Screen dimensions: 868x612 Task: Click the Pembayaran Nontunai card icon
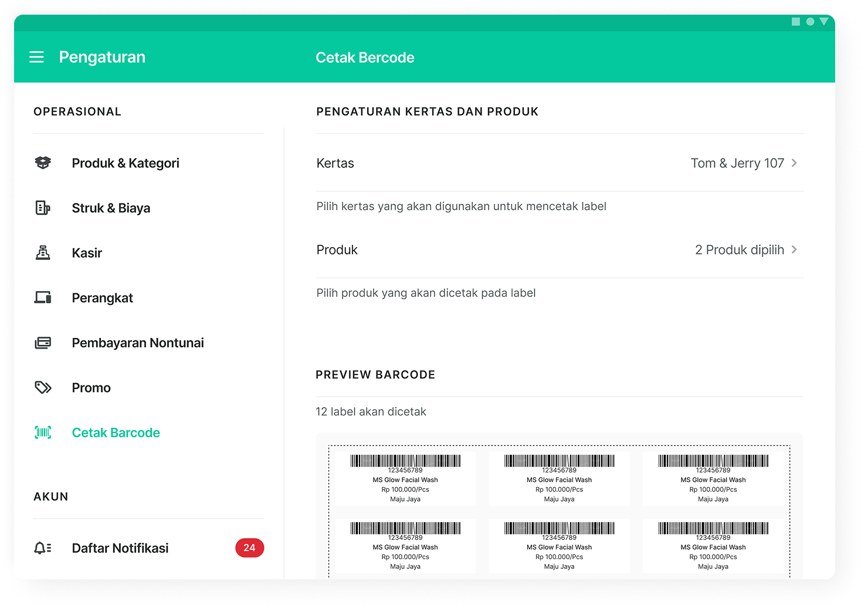coord(43,343)
